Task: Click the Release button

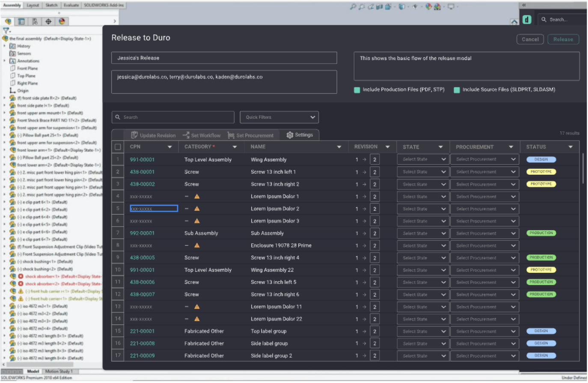Action: coord(563,39)
